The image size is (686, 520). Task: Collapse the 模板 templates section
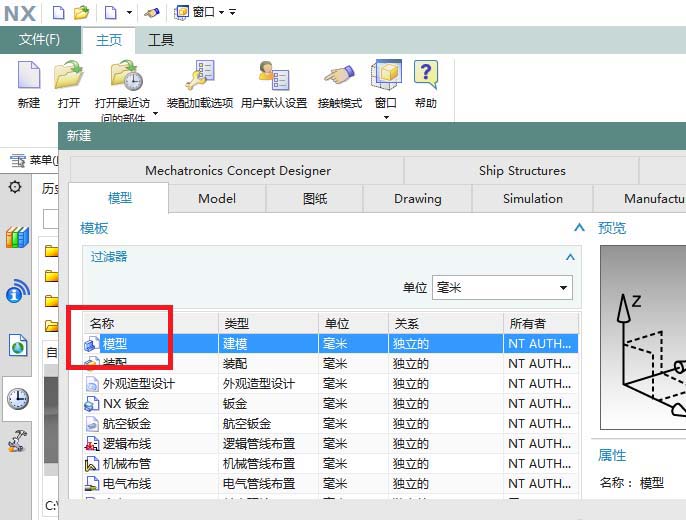tap(579, 227)
